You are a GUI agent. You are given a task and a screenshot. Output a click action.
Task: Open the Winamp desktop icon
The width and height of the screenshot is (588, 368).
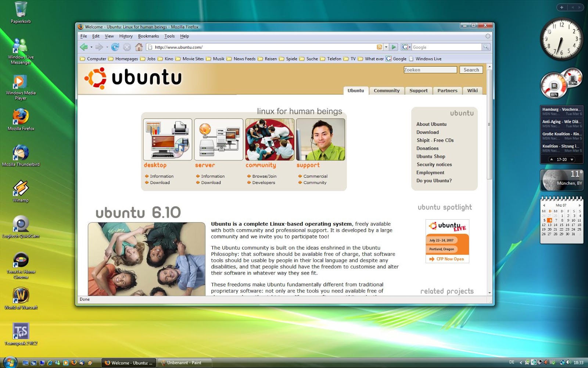click(21, 188)
